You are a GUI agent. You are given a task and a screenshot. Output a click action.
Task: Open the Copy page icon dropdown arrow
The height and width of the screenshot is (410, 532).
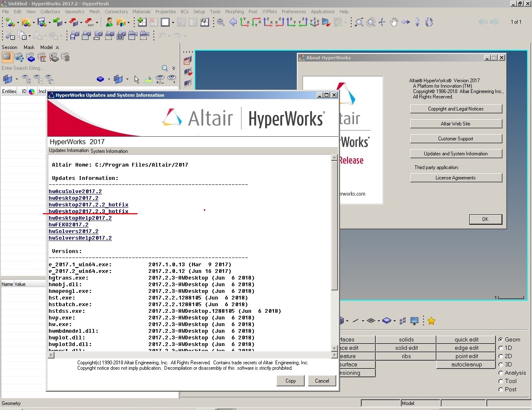30,36
